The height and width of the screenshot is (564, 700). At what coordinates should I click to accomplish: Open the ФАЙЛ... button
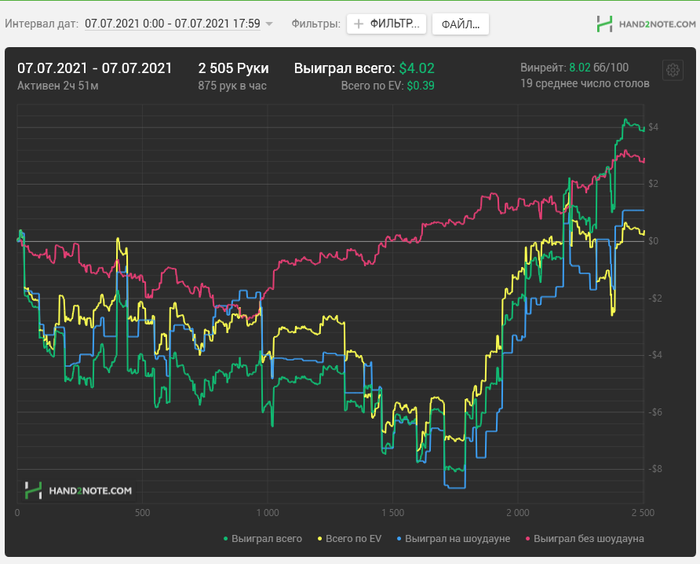(460, 24)
